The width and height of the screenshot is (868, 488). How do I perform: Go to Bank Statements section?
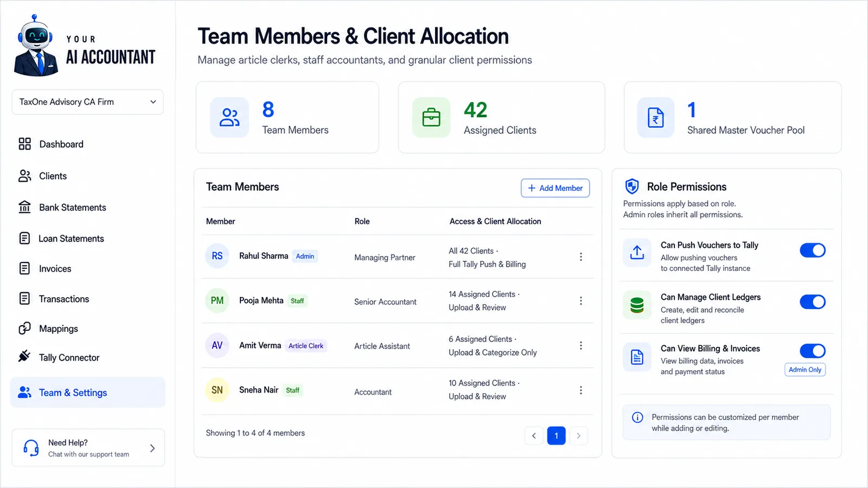[x=87, y=207]
